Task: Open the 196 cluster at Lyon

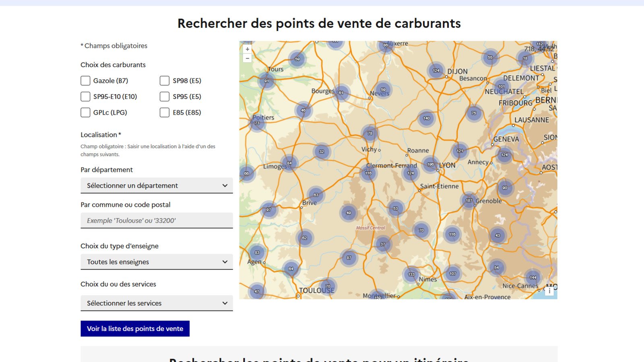Action: tap(430, 165)
